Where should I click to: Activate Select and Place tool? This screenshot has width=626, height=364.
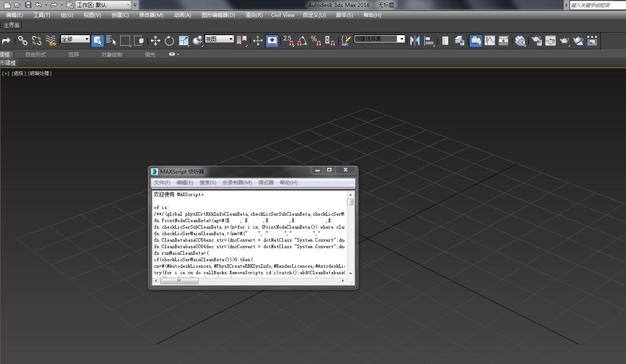(198, 41)
